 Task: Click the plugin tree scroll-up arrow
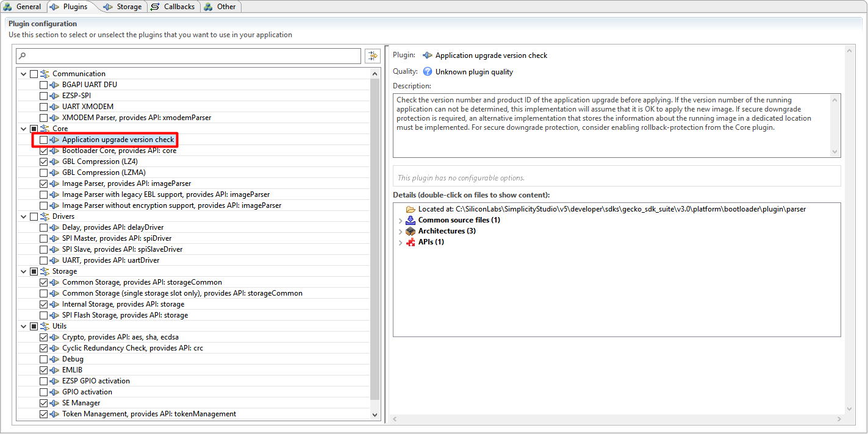375,73
